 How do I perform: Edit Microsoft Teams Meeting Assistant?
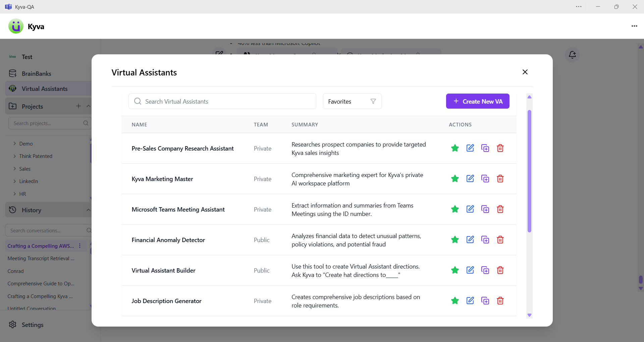coord(470,209)
